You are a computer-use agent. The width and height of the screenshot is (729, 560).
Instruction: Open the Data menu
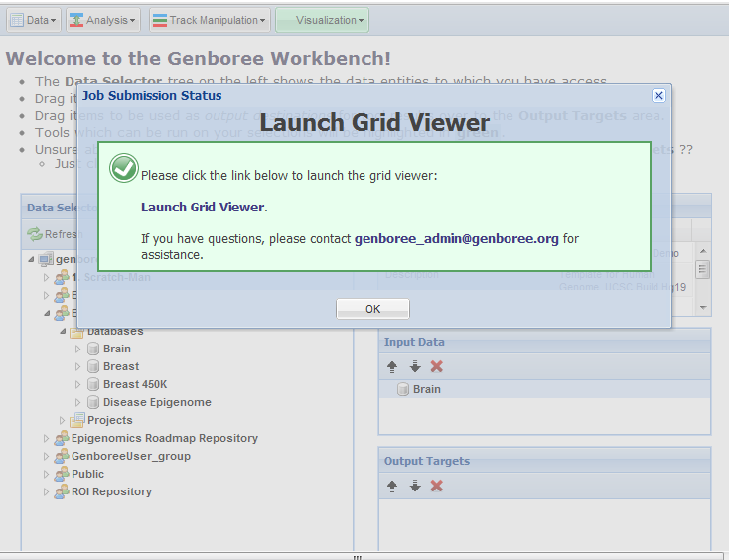pos(34,20)
